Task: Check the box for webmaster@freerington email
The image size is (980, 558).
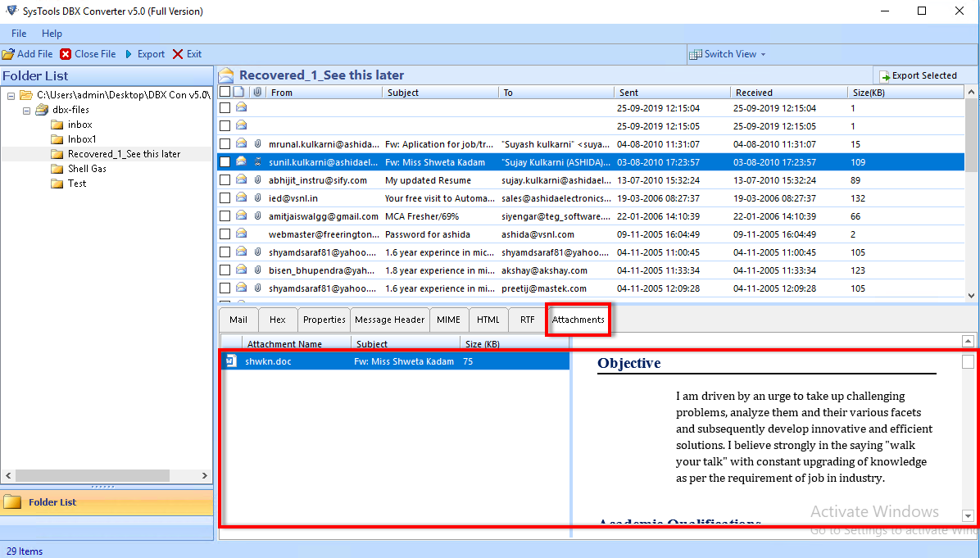Action: (225, 234)
